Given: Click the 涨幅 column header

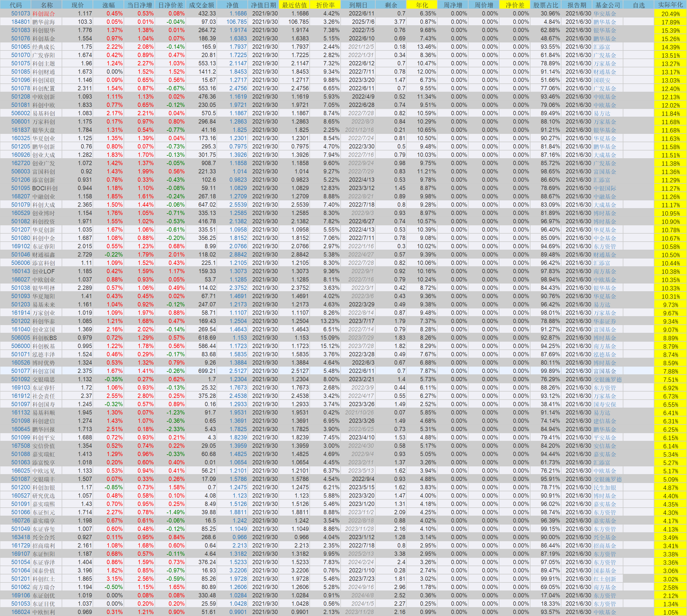Looking at the screenshot, I should click(x=108, y=5).
